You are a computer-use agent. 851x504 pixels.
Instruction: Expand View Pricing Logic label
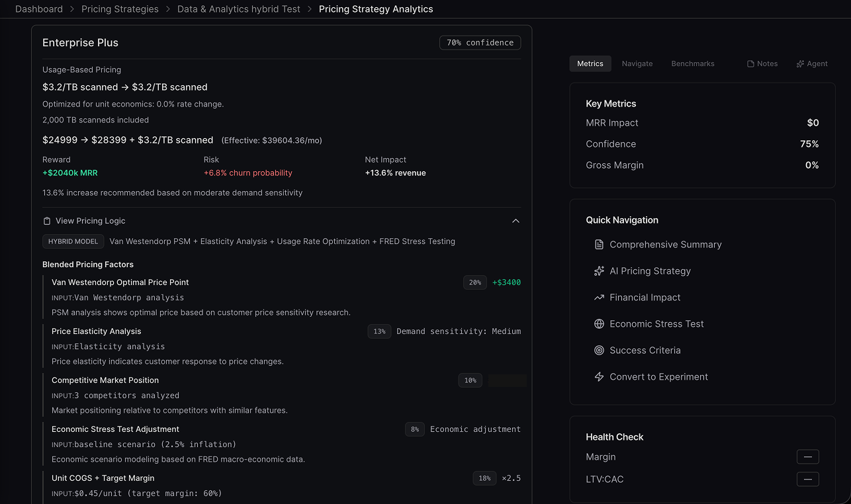pos(90,221)
